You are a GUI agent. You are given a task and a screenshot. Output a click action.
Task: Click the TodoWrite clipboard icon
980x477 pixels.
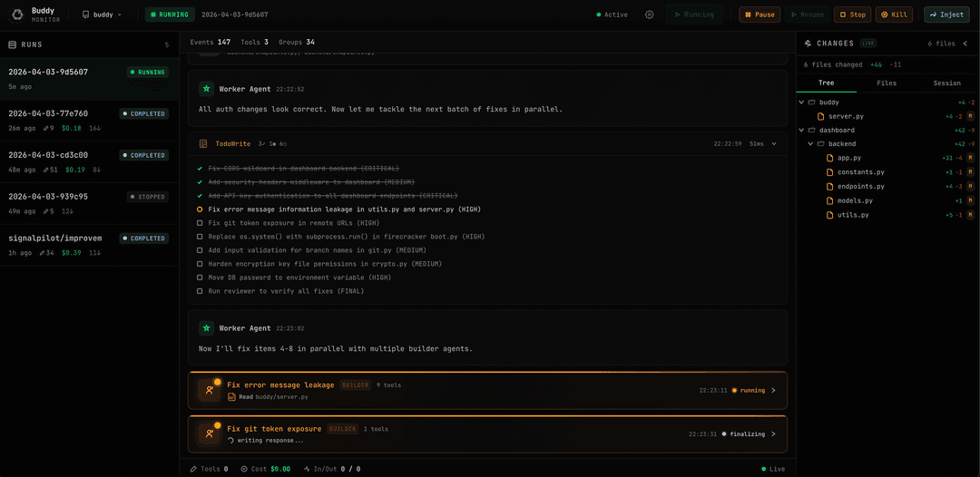(x=203, y=143)
